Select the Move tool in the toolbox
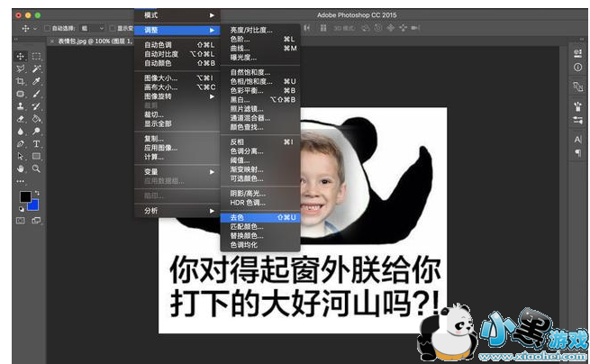 pyautogui.click(x=21, y=57)
